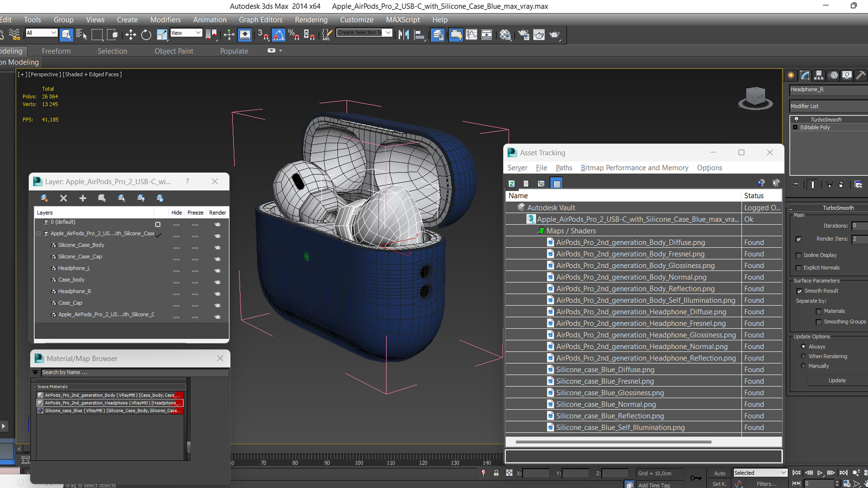Click the Search by Name field
Viewport: 868px width, 488px height.
[135, 372]
